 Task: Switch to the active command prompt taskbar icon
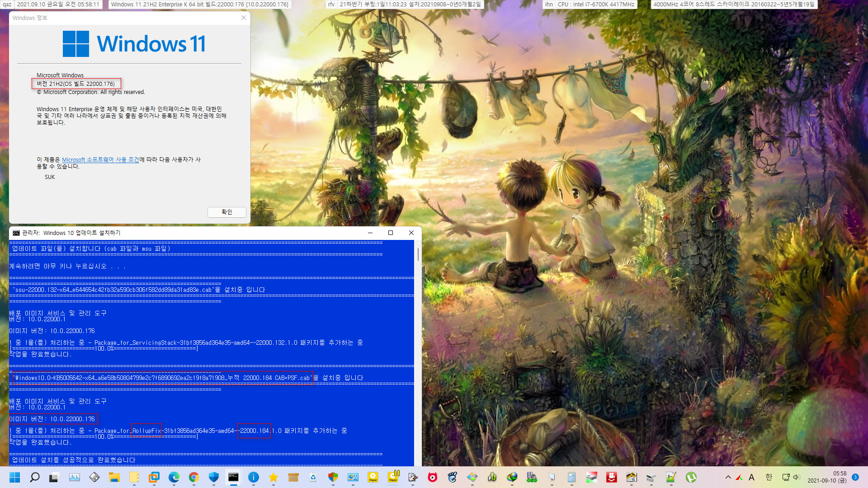tap(233, 477)
